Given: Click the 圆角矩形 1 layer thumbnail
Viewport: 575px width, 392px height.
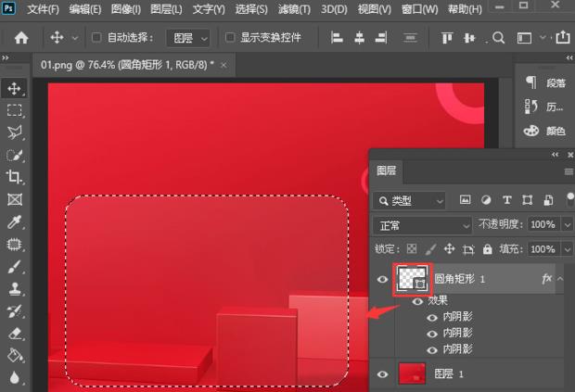Looking at the screenshot, I should tap(410, 278).
